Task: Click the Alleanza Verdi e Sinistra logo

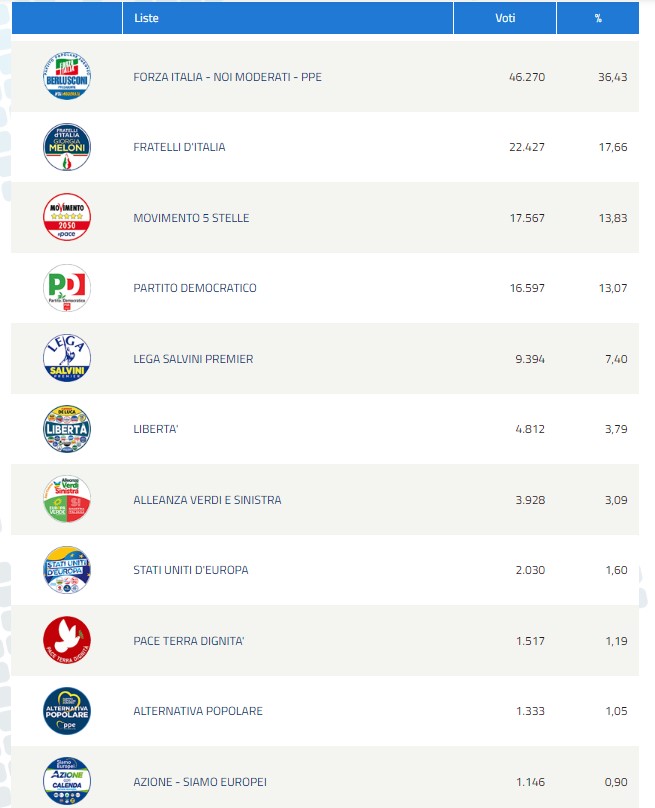Action: [67, 500]
